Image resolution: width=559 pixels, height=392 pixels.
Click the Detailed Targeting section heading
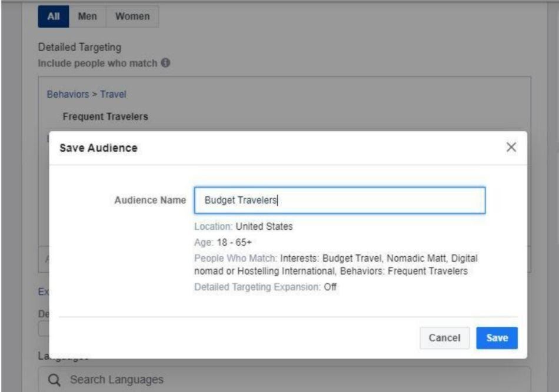pyautogui.click(x=79, y=47)
